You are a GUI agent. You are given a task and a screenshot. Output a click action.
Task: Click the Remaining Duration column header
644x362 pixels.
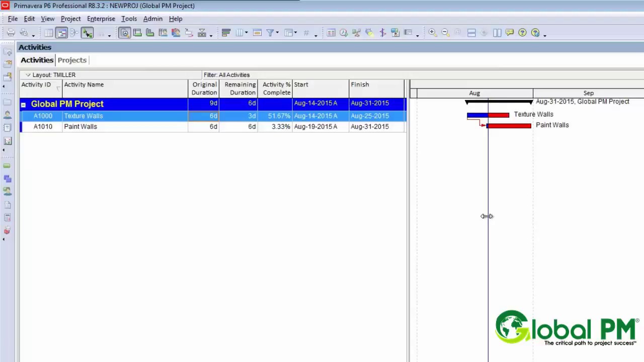click(x=238, y=88)
